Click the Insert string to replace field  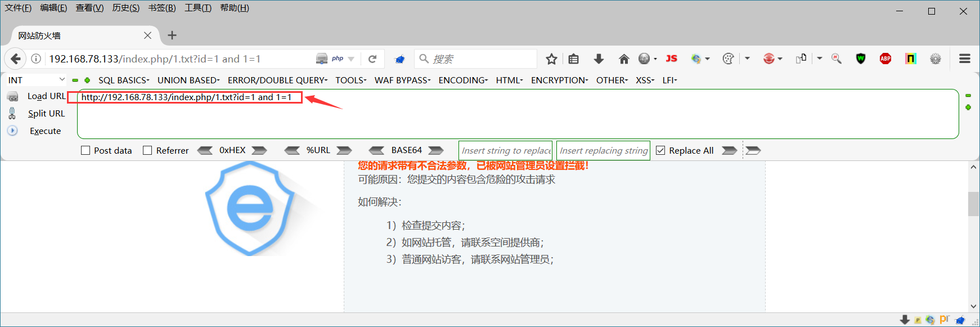[505, 150]
